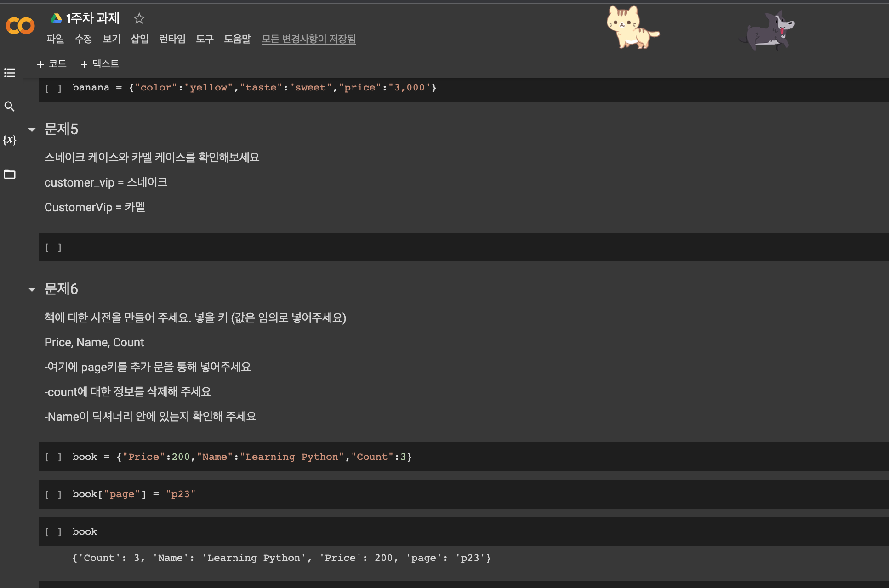
Task: Open the variables {x} panel icon
Action: pyautogui.click(x=10, y=140)
